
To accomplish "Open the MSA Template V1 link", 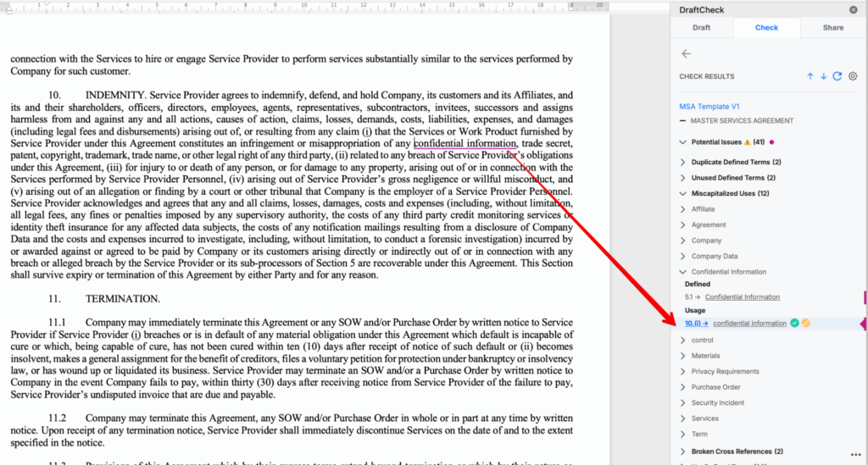I will coord(709,107).
